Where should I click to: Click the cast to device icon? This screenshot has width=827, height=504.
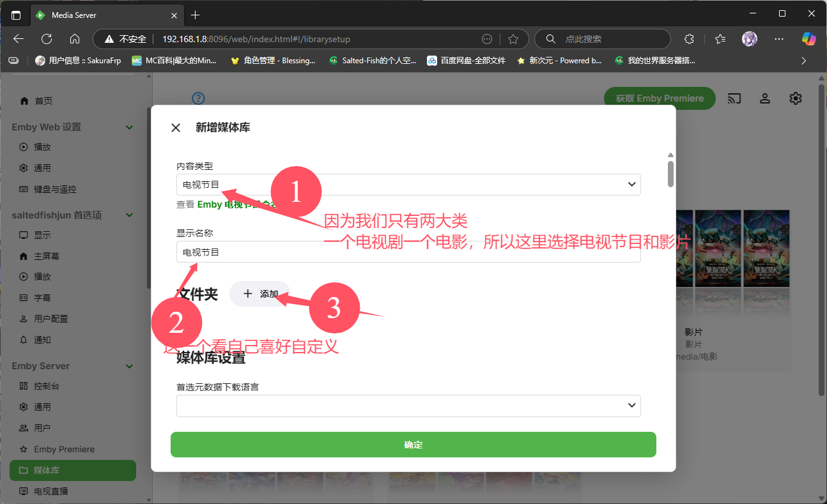734,98
